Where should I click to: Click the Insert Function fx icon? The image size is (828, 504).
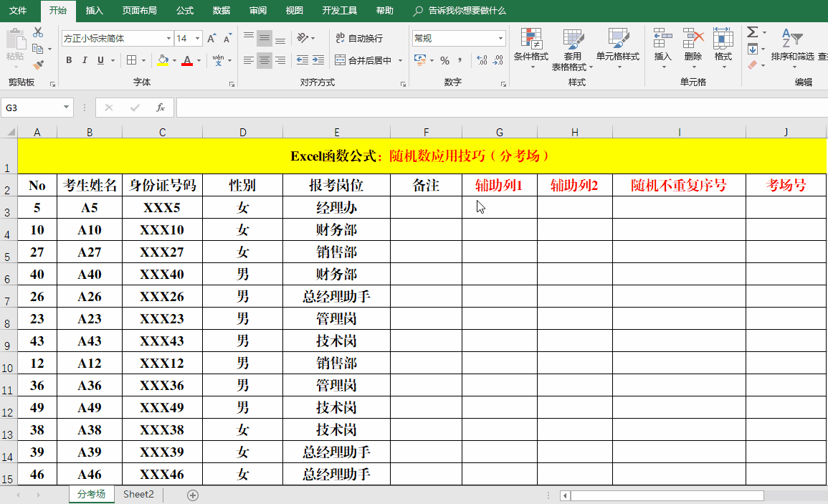point(161,108)
